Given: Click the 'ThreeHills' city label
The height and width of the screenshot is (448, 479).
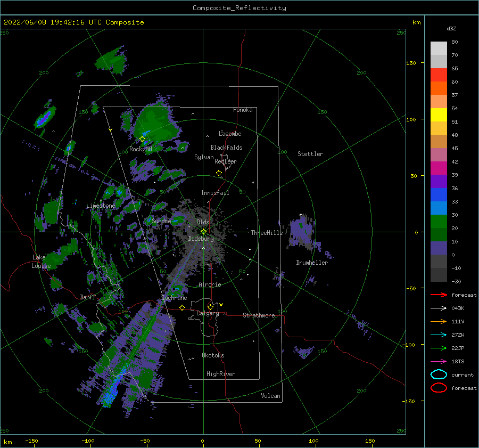Looking at the screenshot, I should coord(267,233).
